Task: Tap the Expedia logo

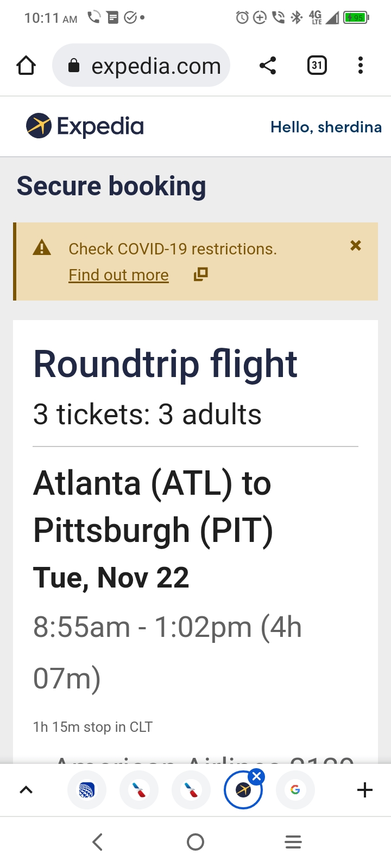Action: pos(85,126)
